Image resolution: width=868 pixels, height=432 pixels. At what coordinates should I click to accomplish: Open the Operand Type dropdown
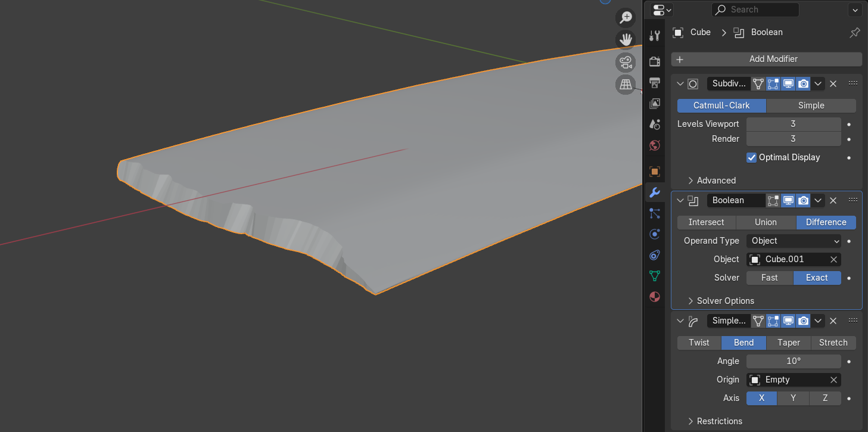click(794, 241)
